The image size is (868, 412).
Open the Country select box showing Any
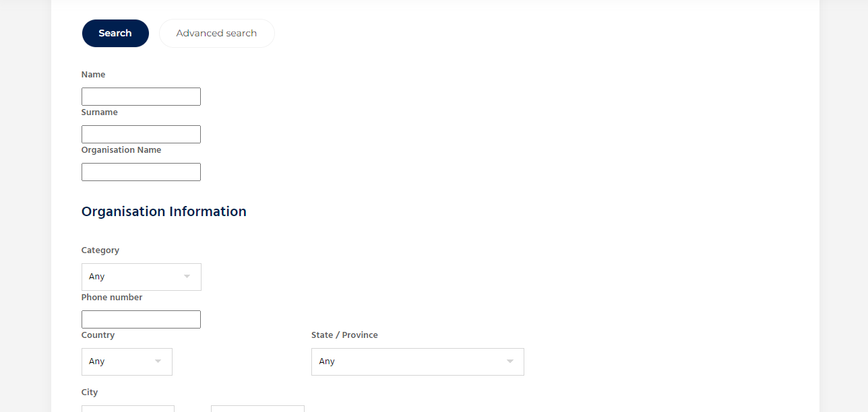[127, 362]
